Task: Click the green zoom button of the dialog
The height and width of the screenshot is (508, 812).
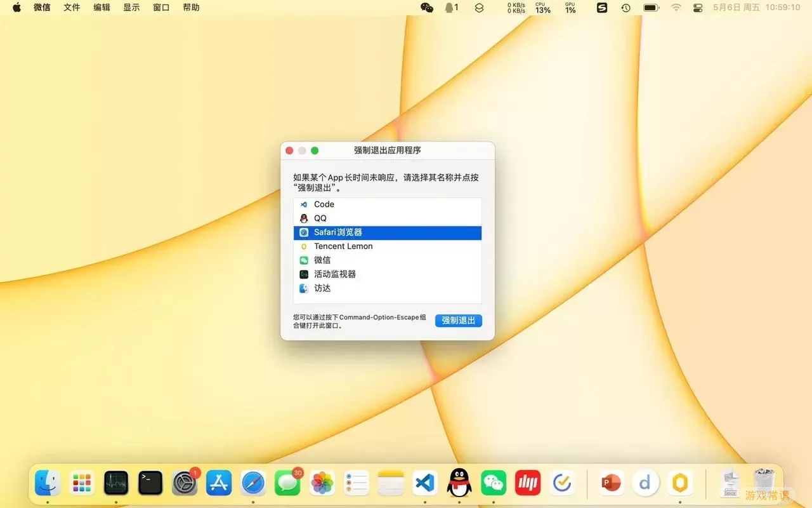Action: [x=315, y=150]
